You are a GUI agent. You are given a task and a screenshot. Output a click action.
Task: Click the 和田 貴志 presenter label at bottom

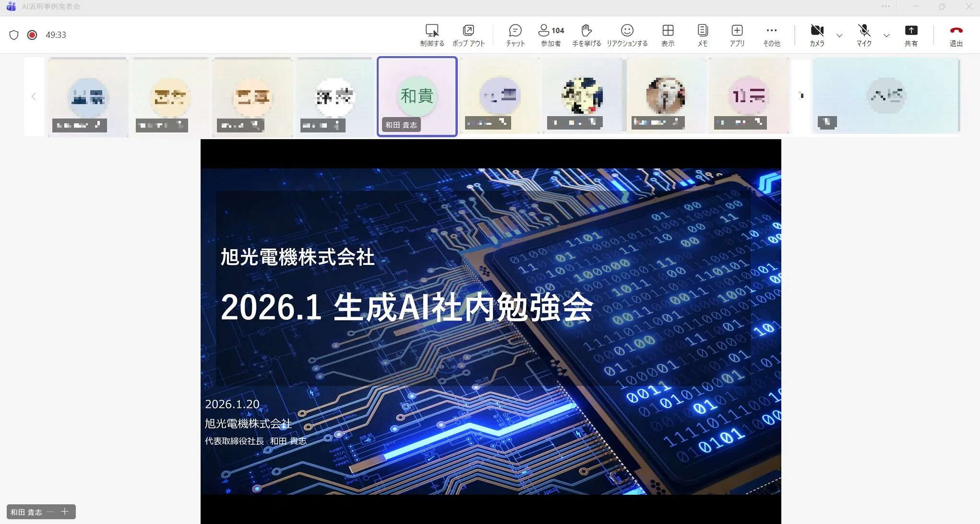[x=26, y=512]
